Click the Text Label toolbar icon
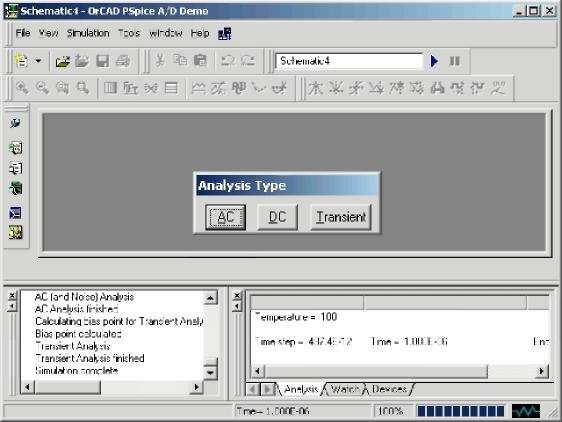562x422 pixels. [x=239, y=88]
